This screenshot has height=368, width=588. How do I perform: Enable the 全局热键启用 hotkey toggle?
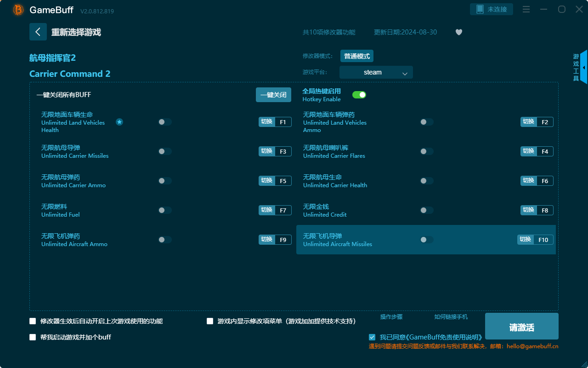[x=359, y=94]
